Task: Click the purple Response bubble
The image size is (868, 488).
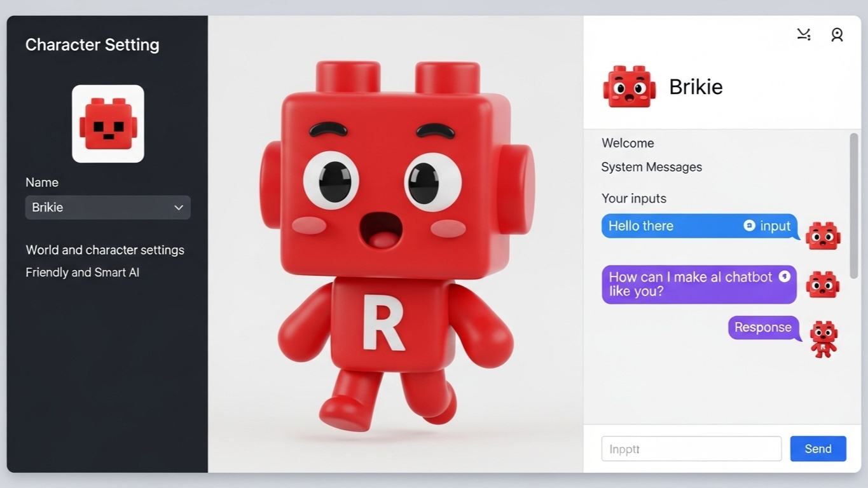Action: pyautogui.click(x=762, y=327)
